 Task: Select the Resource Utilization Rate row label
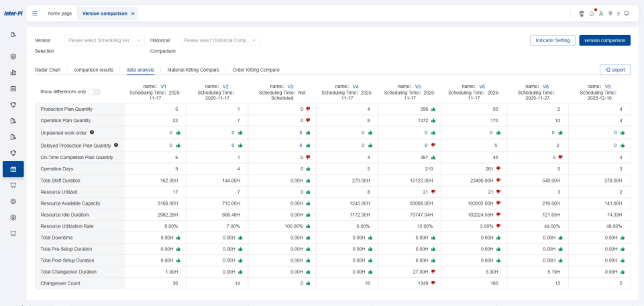coord(67,226)
